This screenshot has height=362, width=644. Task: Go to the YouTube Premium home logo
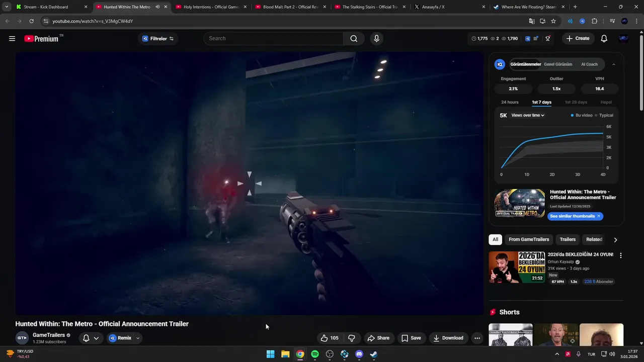pos(41,39)
